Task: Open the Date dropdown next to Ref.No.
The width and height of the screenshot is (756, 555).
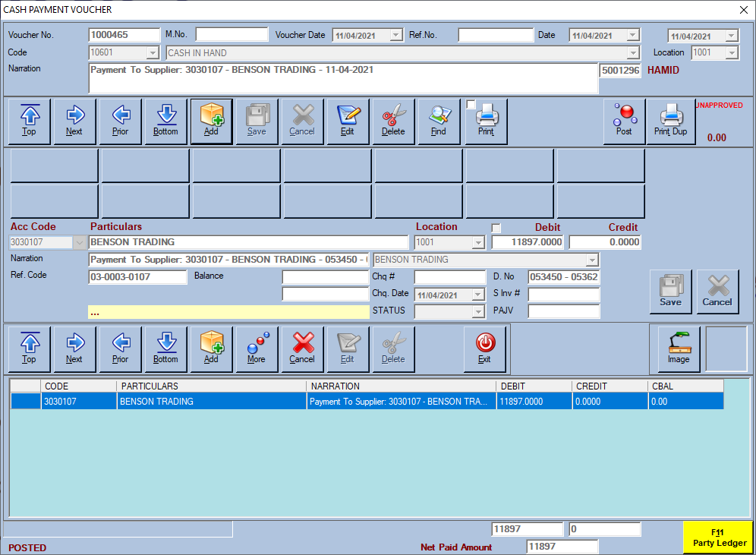Action: click(633, 35)
